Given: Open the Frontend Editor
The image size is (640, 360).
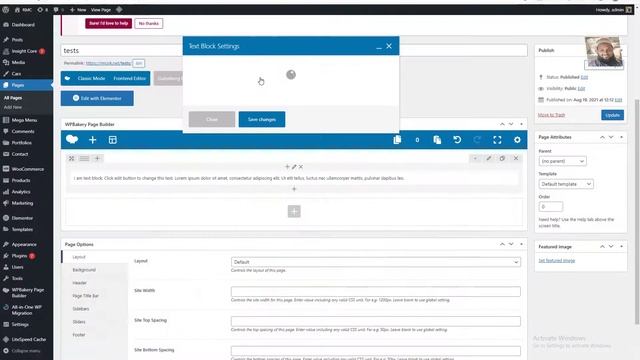Looking at the screenshot, I should (129, 78).
